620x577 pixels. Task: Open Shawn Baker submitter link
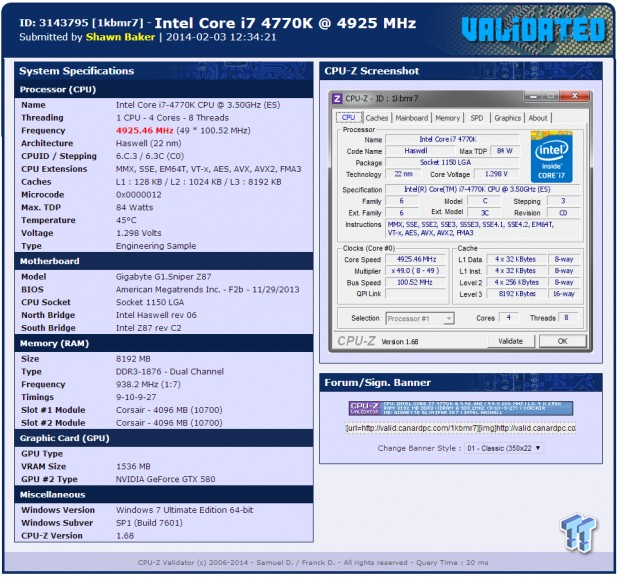120,37
